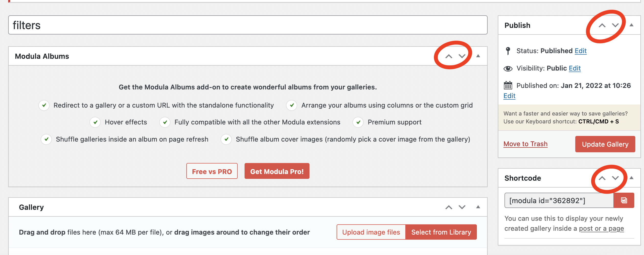
Task: Select the filters title field
Action: tap(248, 25)
